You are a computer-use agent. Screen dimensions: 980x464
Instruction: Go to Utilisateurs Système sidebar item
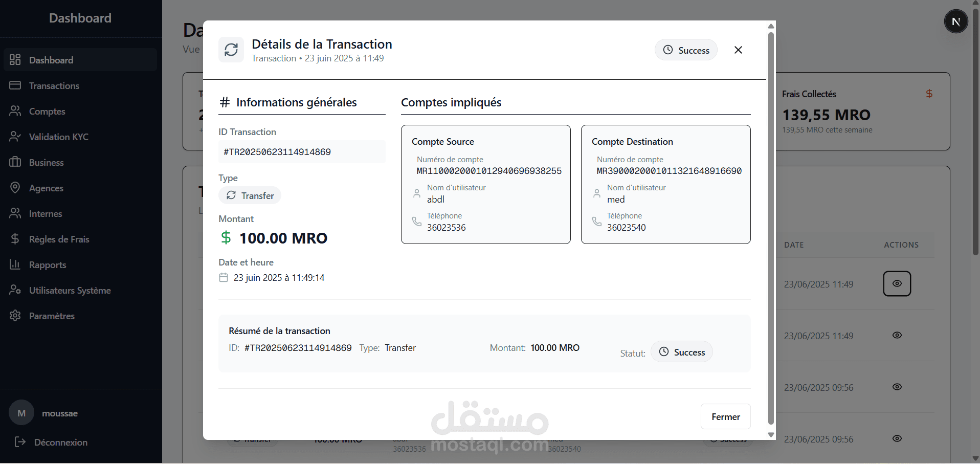point(80,290)
